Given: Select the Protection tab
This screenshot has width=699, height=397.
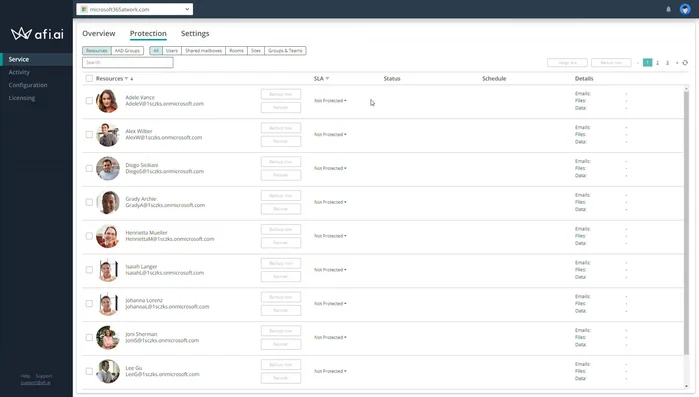Looking at the screenshot, I should (148, 34).
